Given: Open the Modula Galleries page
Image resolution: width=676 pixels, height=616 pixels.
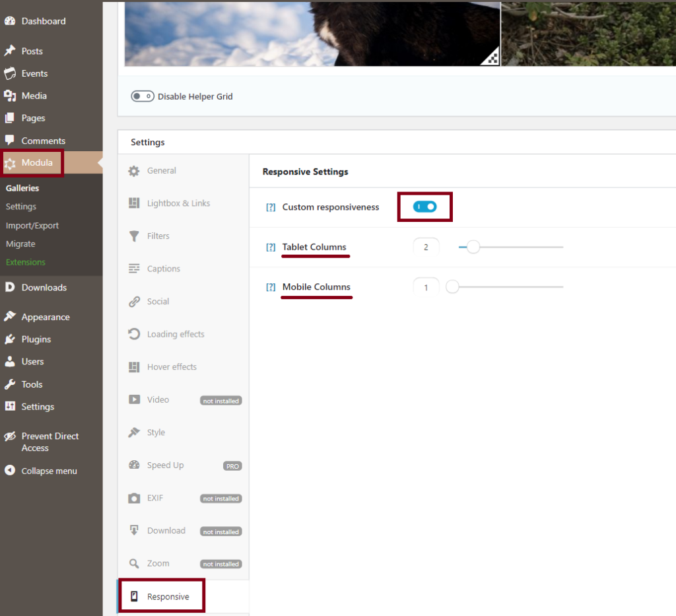Looking at the screenshot, I should tap(21, 188).
